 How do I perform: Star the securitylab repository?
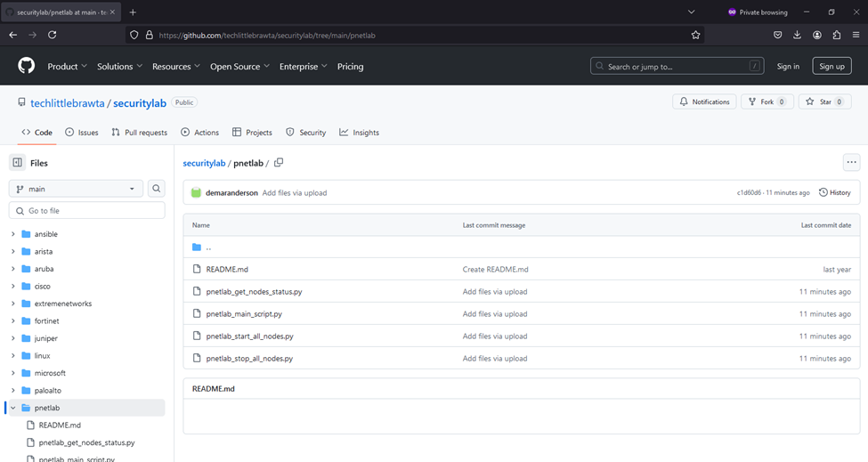point(824,101)
